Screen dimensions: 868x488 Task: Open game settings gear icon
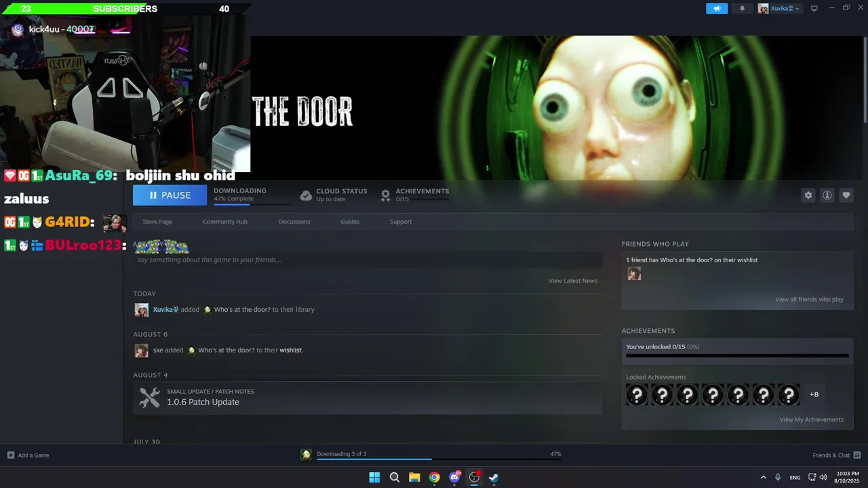coord(808,195)
